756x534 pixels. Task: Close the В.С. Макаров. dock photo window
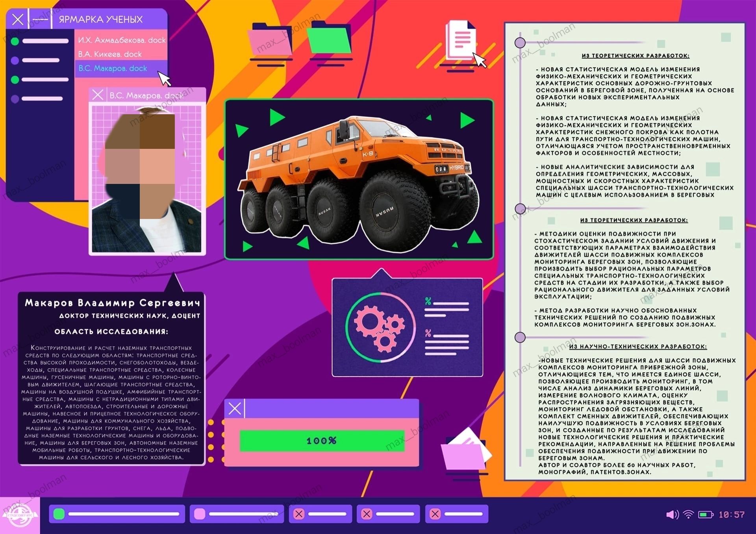point(98,95)
